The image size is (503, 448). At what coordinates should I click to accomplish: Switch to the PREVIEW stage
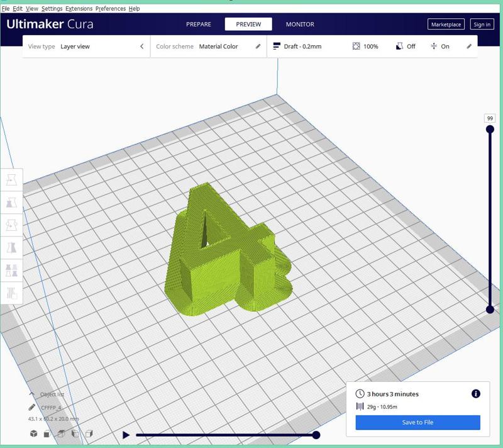point(248,25)
